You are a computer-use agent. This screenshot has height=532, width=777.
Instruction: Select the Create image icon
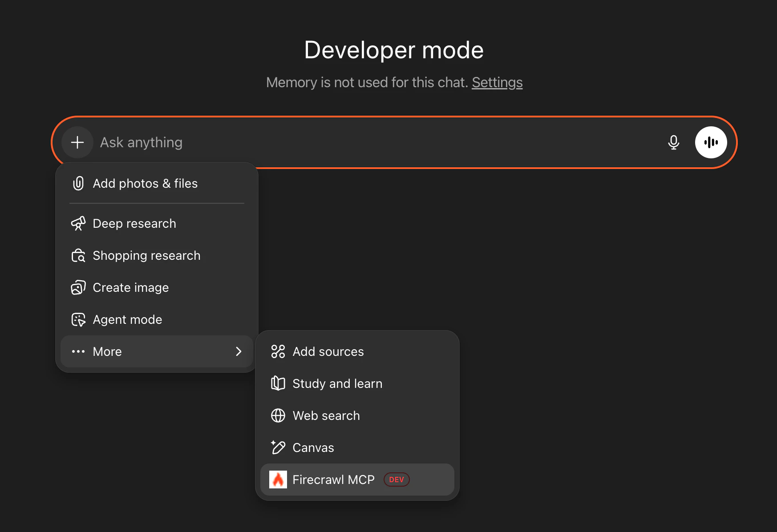[78, 287]
